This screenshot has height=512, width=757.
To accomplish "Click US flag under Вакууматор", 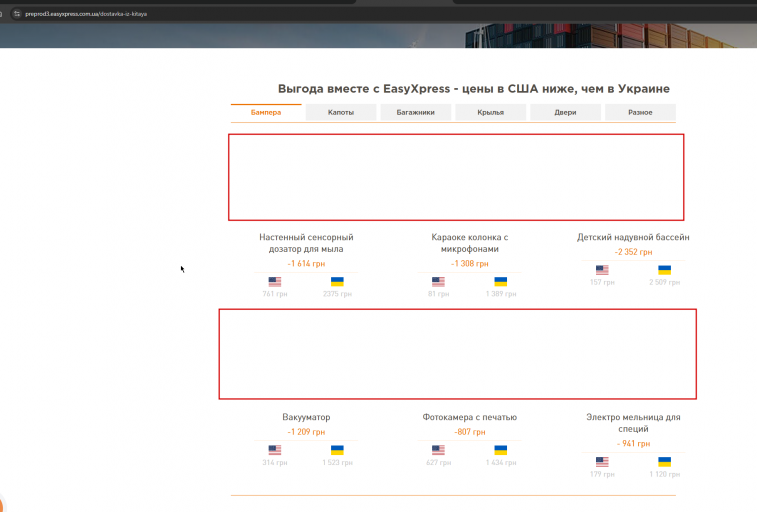I will point(275,450).
